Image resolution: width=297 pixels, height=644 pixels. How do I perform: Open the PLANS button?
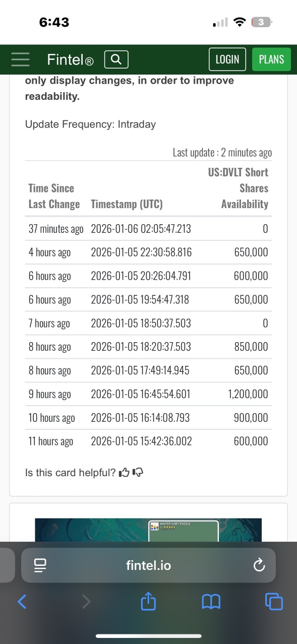tap(271, 59)
